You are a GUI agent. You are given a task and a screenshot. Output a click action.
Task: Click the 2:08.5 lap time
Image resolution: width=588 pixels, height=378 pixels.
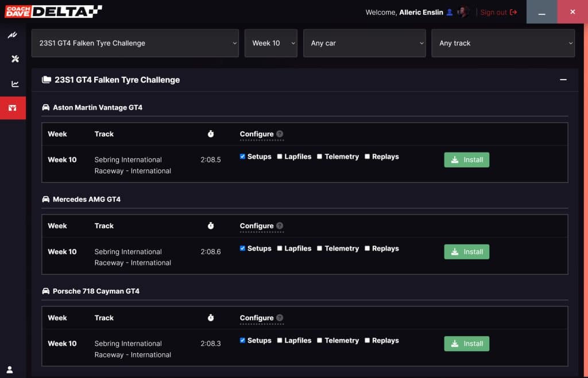(211, 159)
